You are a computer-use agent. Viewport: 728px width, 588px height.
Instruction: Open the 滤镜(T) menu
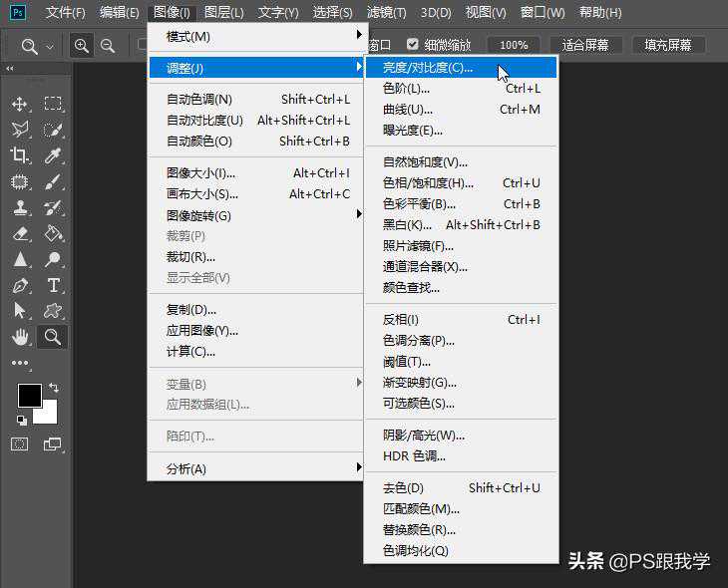tap(386, 13)
